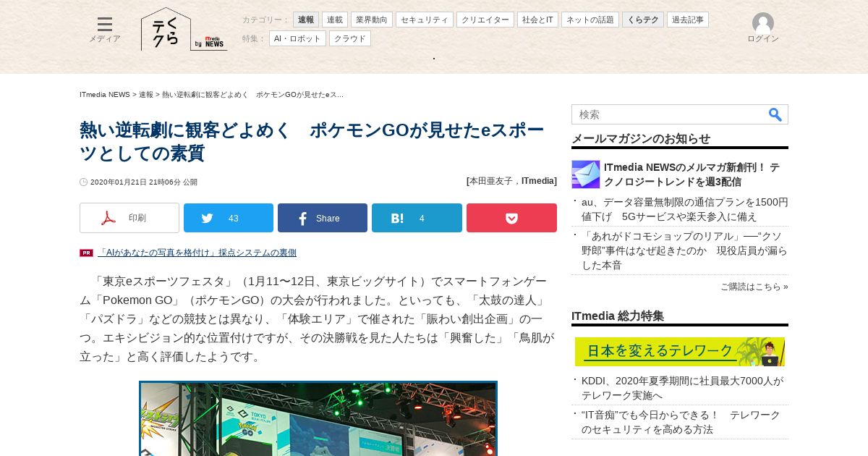The height and width of the screenshot is (456, 868).
Task: Select the くらテク category tab
Action: pos(643,20)
